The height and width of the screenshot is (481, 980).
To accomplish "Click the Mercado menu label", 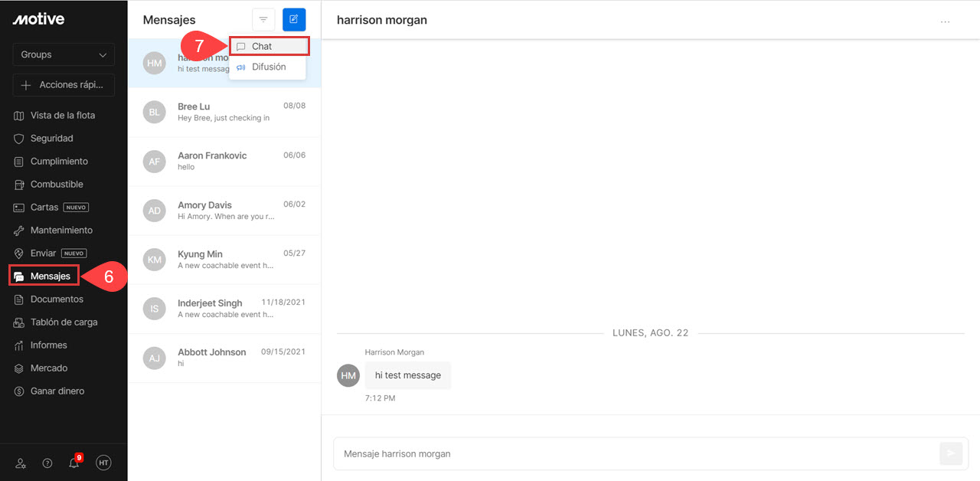I will coord(49,368).
